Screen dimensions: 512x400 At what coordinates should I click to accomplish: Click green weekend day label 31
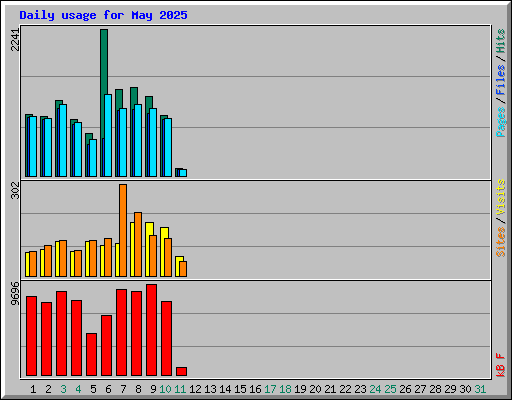coord(480,389)
